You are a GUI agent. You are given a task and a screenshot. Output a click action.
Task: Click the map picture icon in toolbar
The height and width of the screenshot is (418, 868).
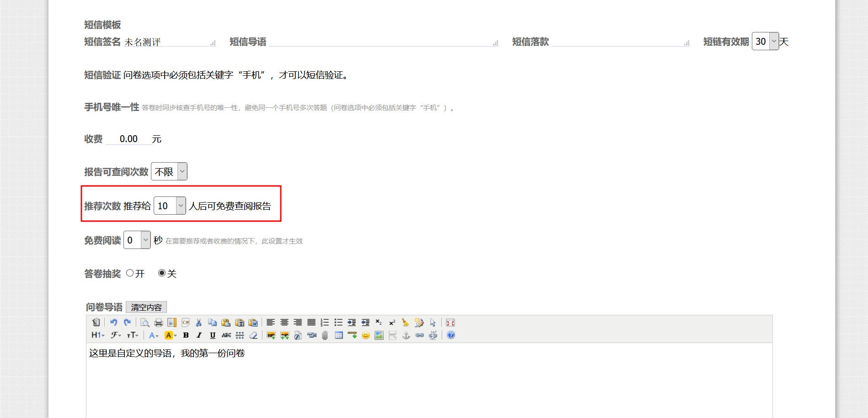coord(379,335)
